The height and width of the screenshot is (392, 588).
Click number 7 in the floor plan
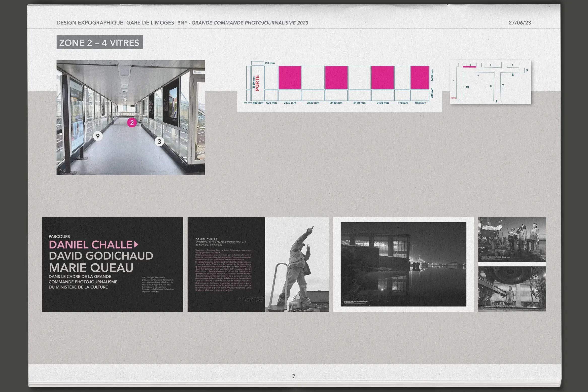pyautogui.click(x=503, y=86)
